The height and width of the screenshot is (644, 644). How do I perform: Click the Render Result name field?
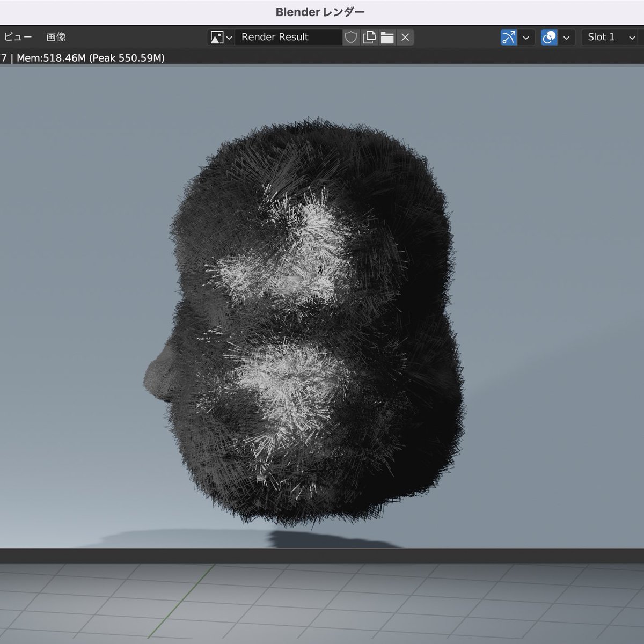288,37
